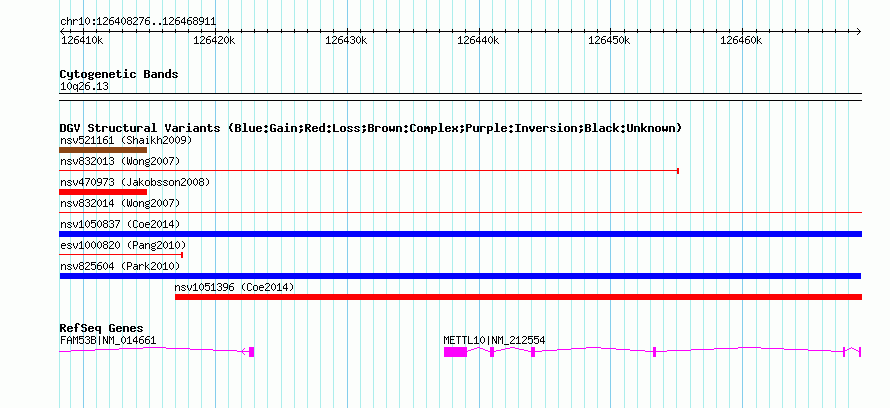Click the thin red nsv832013 loss line
The height and width of the screenshot is (408, 890).
pyautogui.click(x=369, y=170)
